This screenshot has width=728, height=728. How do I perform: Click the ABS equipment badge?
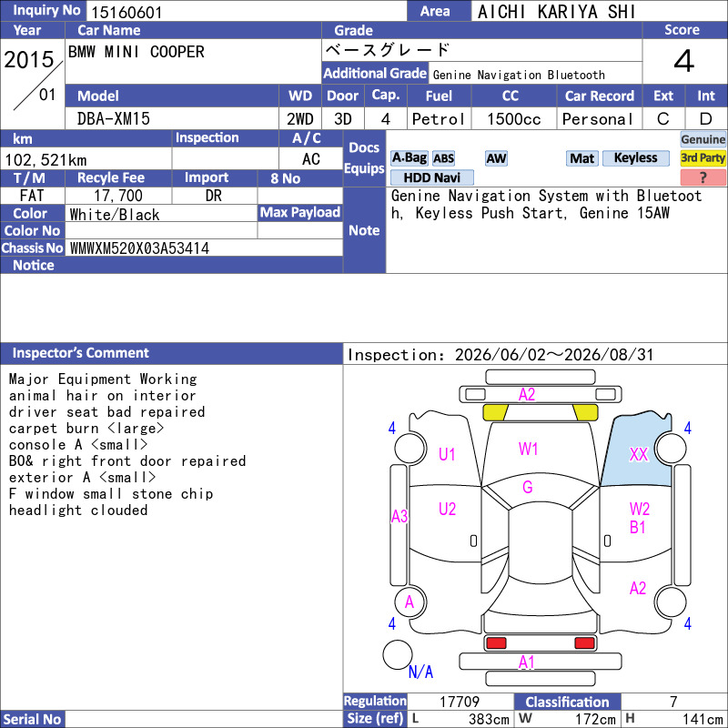coord(443,158)
